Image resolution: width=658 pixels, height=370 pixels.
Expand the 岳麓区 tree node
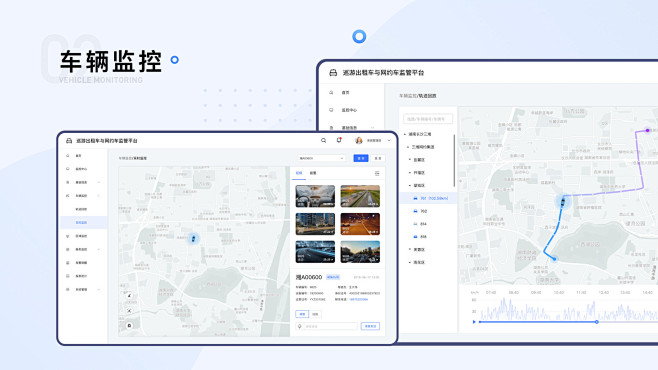pos(410,160)
